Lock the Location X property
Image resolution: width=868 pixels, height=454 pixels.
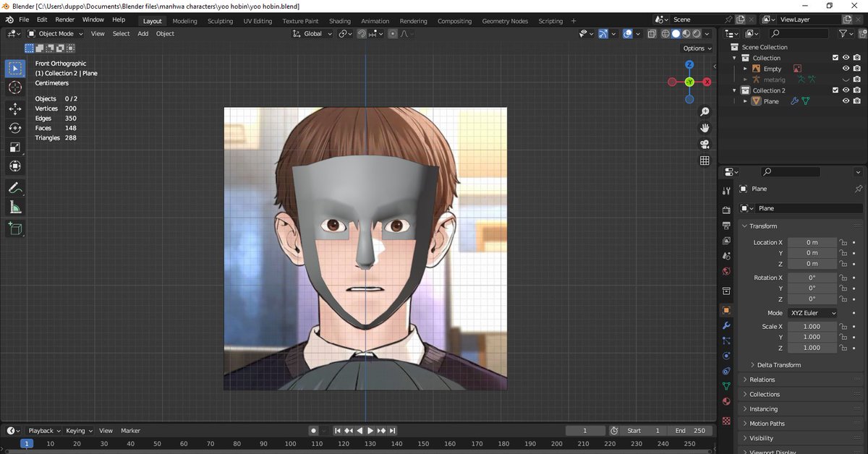tap(843, 242)
